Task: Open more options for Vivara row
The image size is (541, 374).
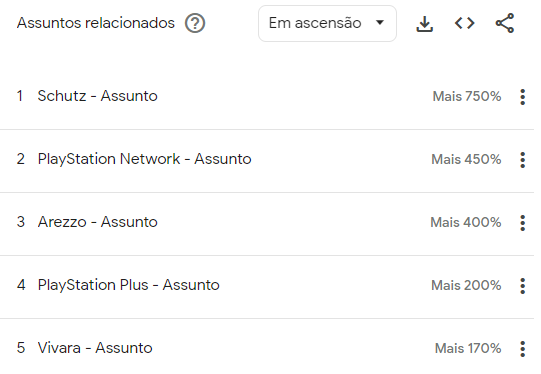Action: point(523,349)
